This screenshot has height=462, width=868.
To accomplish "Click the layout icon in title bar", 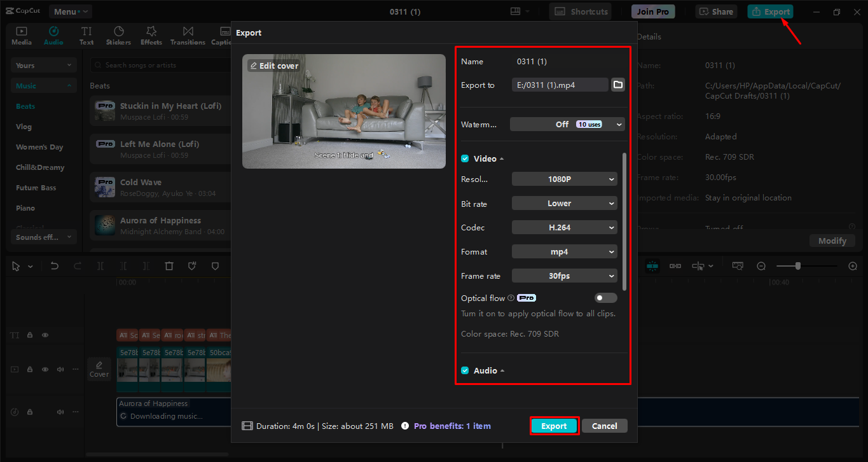I will point(516,11).
